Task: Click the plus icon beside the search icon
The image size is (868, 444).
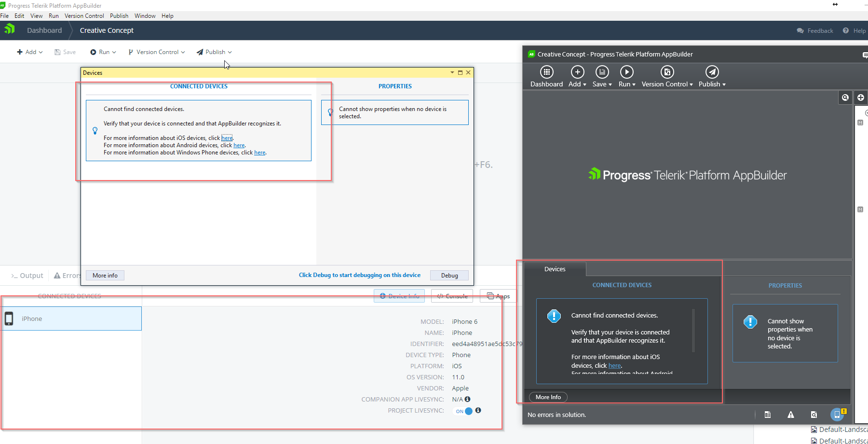Action: [861, 97]
